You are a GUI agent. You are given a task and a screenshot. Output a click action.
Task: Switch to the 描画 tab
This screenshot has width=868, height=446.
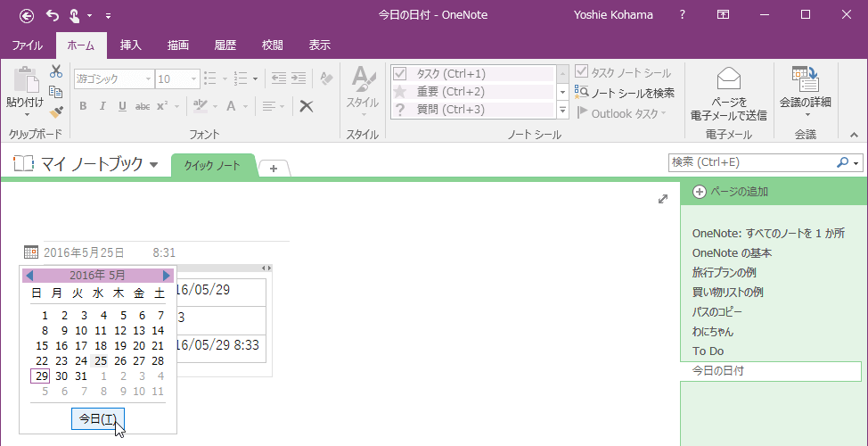(178, 45)
